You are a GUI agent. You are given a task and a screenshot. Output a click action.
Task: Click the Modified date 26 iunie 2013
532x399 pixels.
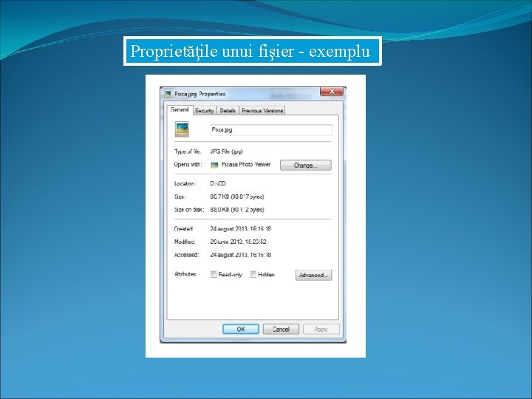coord(238,242)
